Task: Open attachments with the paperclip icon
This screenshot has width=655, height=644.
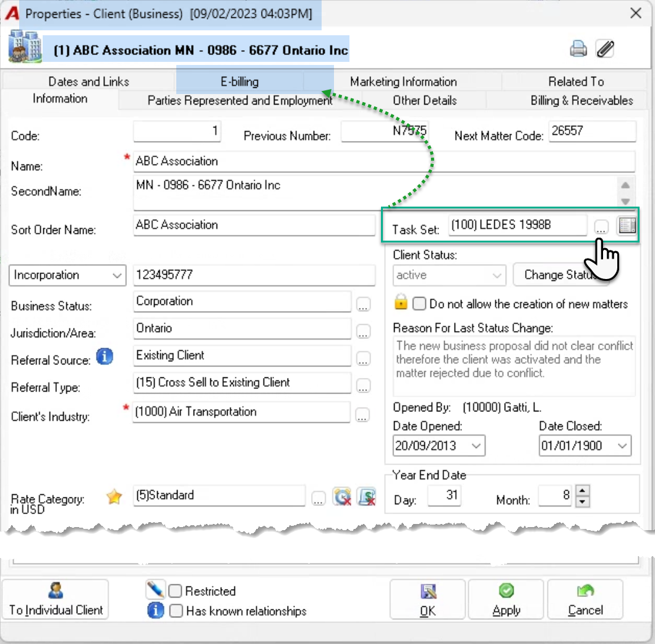Action: click(606, 49)
